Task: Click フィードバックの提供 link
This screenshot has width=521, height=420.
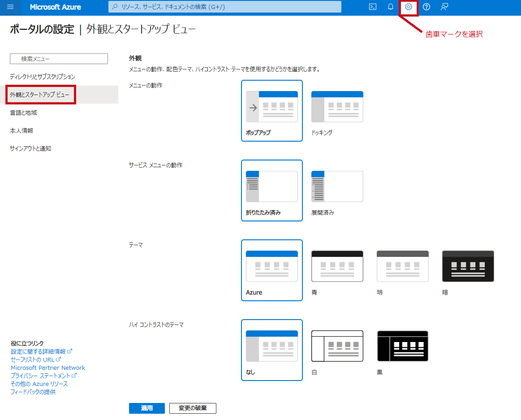Action: pos(33,392)
